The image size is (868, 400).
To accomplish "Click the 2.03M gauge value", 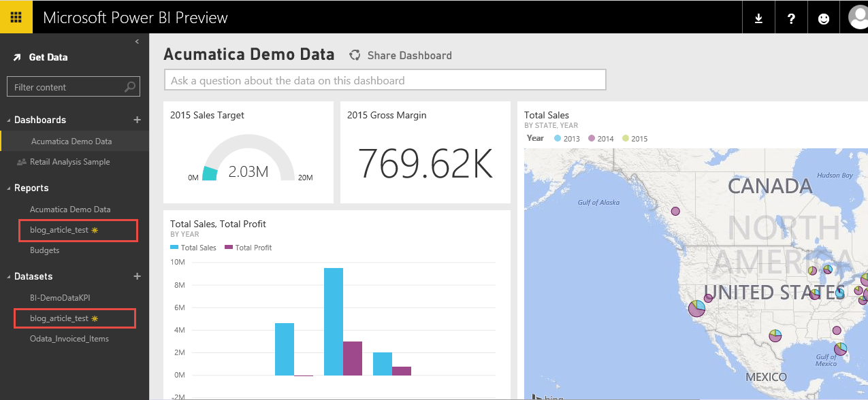I will [x=248, y=171].
